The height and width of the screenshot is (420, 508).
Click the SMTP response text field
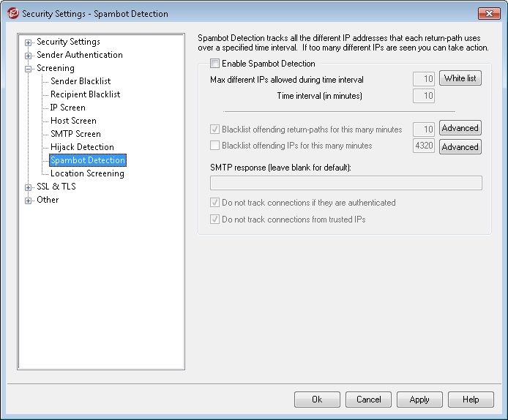tap(345, 183)
